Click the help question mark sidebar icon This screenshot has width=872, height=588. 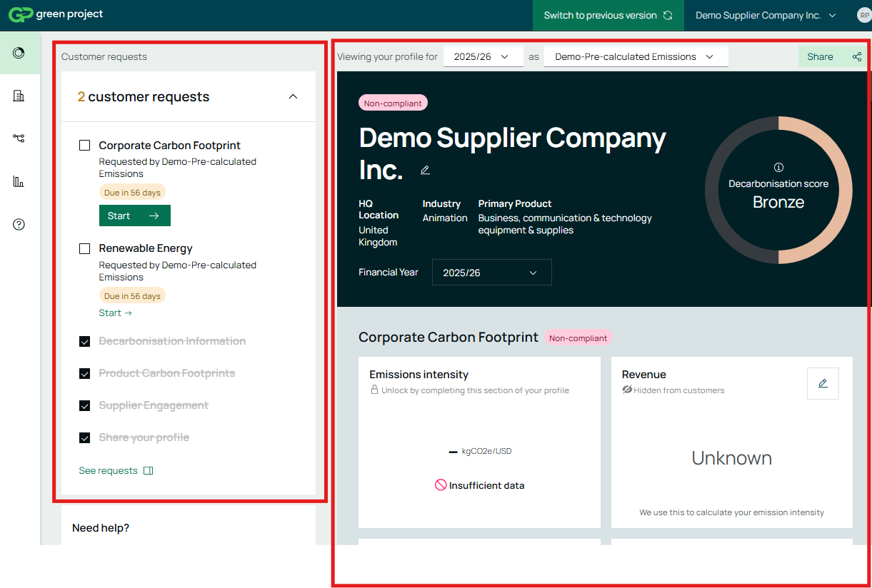pos(19,224)
